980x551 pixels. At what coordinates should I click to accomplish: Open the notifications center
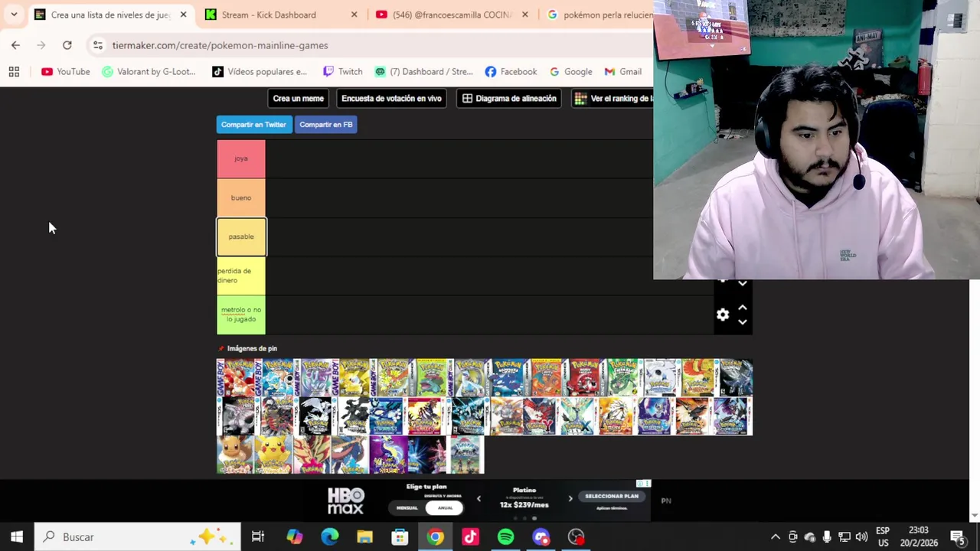[957, 537]
